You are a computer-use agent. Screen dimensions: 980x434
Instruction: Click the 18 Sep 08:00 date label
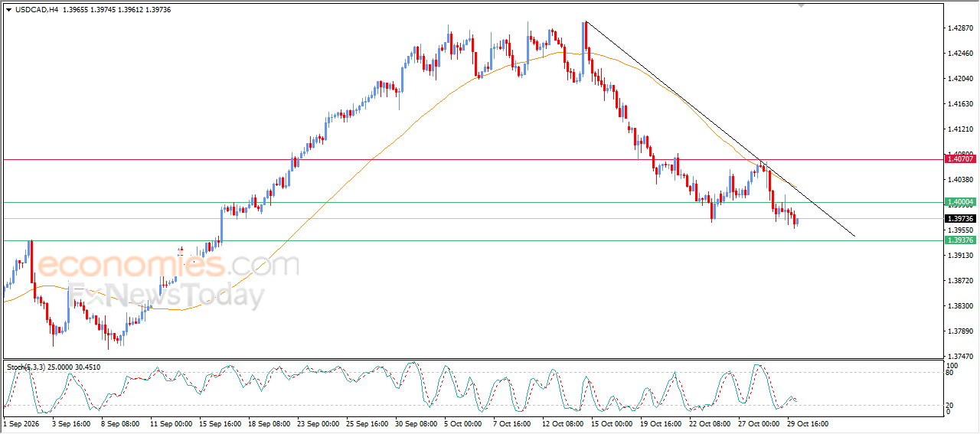[269, 423]
